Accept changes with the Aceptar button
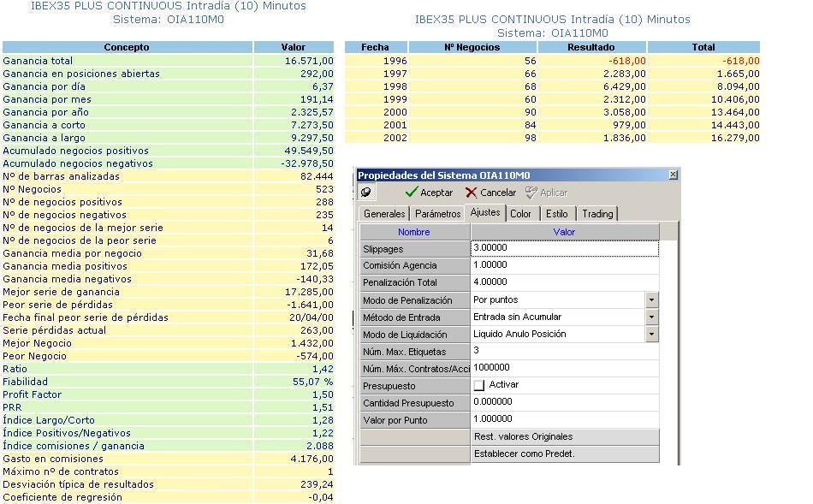Screen dimensions: 813x504 coord(429,193)
